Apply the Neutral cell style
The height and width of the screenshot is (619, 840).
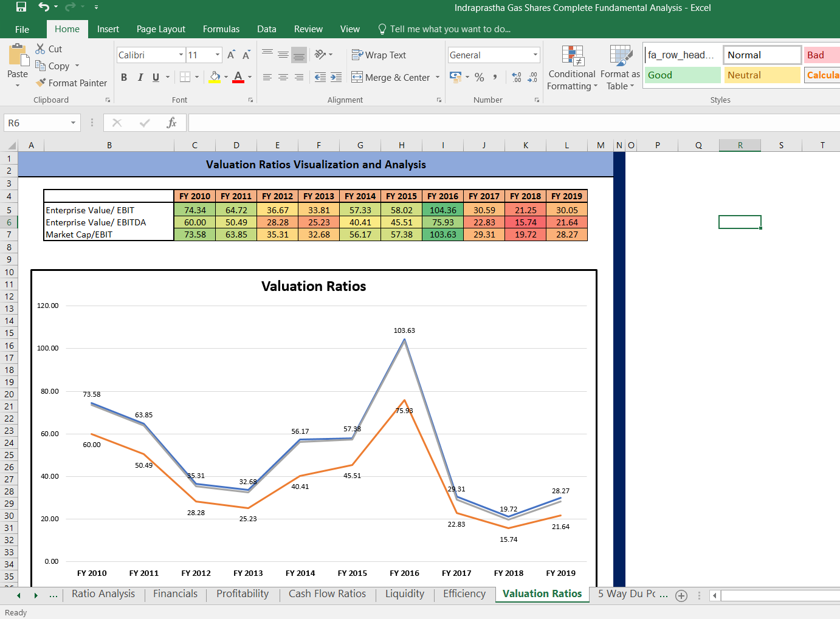coord(762,75)
